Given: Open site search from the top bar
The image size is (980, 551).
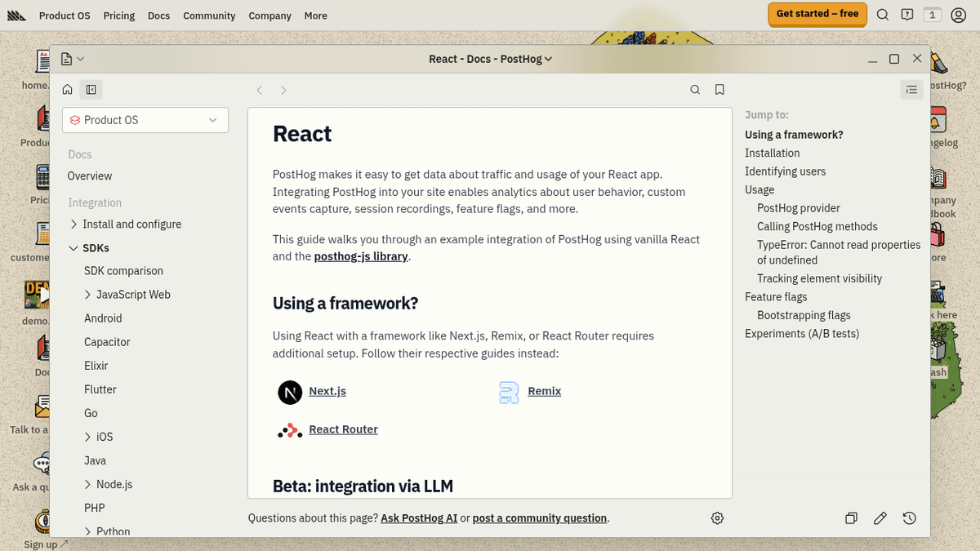Looking at the screenshot, I should (883, 15).
